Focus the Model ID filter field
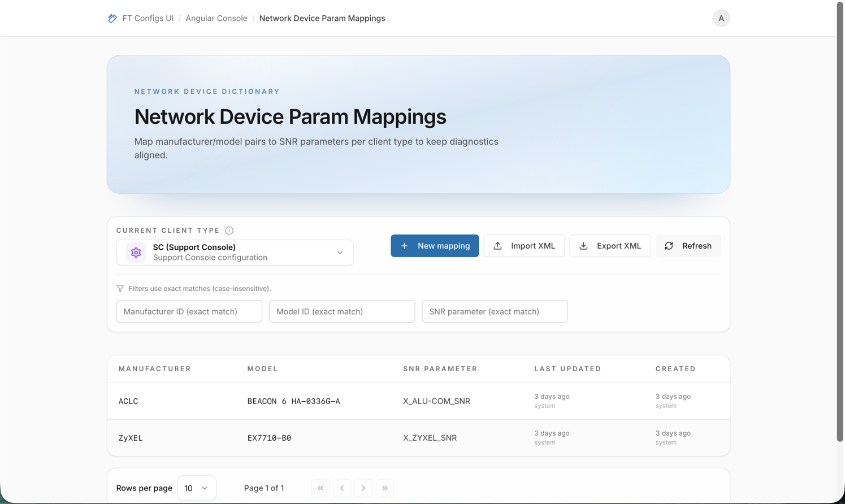 pos(342,311)
